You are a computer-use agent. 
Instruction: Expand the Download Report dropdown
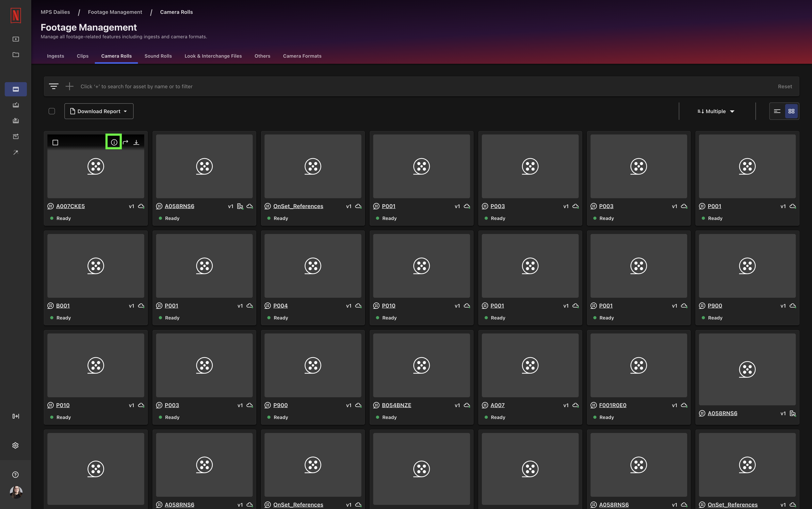pos(99,111)
